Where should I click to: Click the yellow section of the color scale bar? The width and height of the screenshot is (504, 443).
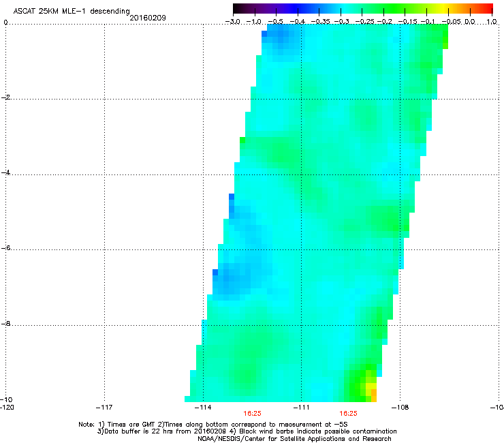pyautogui.click(x=444, y=8)
